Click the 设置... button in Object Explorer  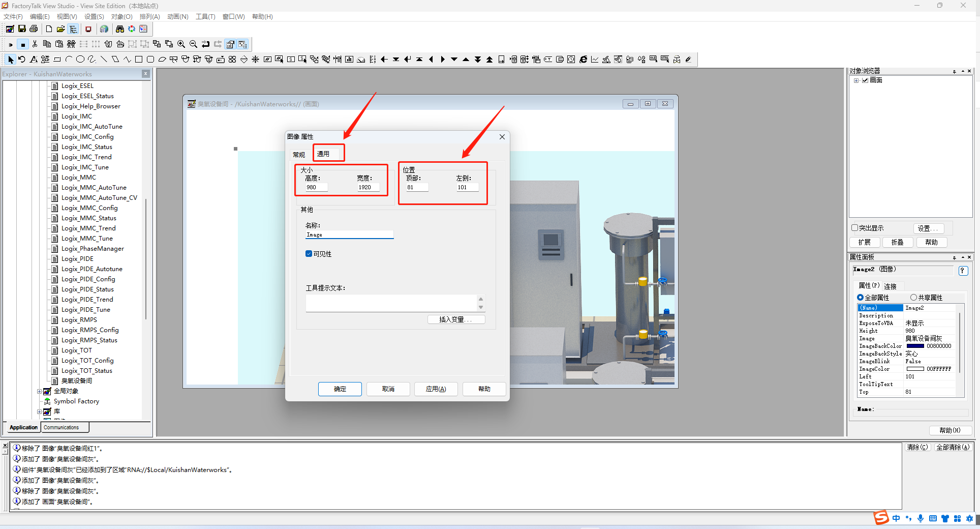(x=928, y=228)
